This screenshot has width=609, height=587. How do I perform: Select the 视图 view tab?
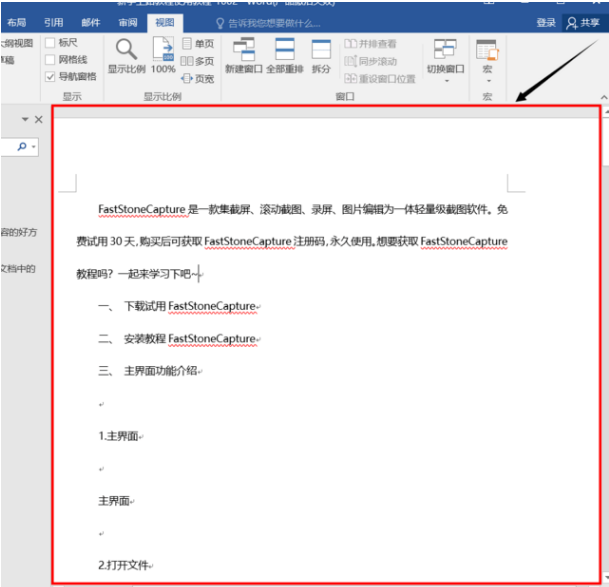[x=165, y=23]
